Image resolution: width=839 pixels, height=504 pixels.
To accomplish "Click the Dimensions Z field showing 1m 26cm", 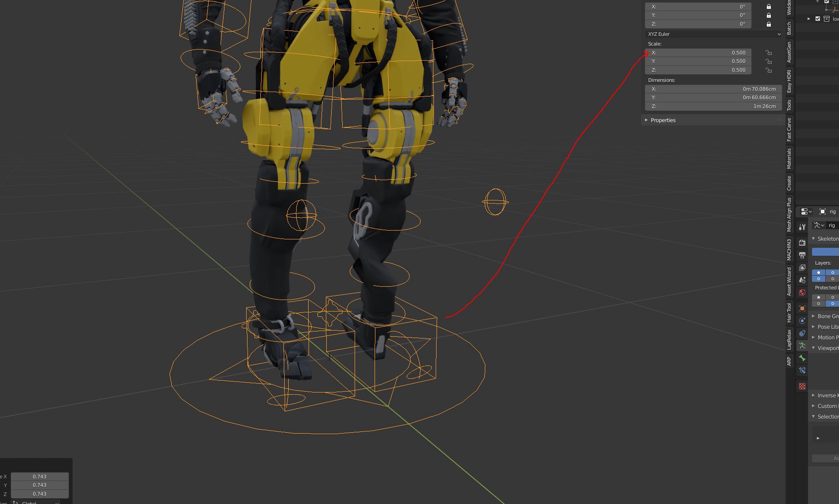I will (x=713, y=106).
